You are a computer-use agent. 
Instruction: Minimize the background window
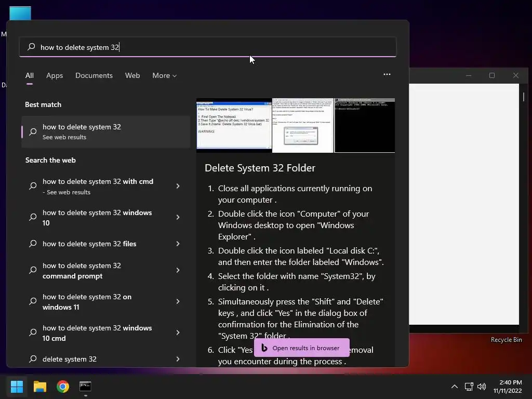(469, 75)
